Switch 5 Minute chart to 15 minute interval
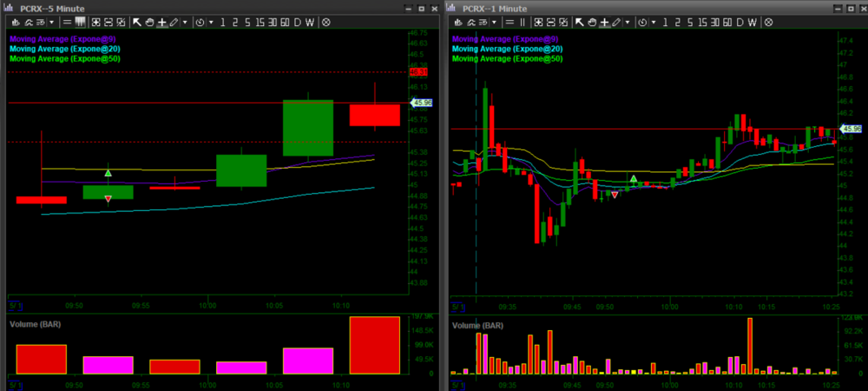The image size is (868, 391). [x=261, y=22]
